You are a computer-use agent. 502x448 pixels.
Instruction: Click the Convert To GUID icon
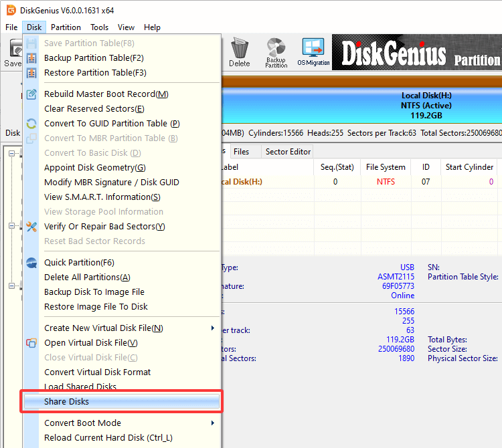[31, 124]
